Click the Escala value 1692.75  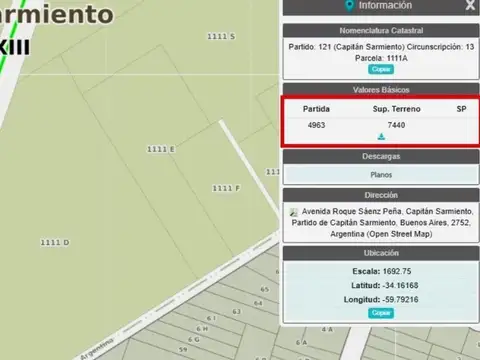point(397,271)
